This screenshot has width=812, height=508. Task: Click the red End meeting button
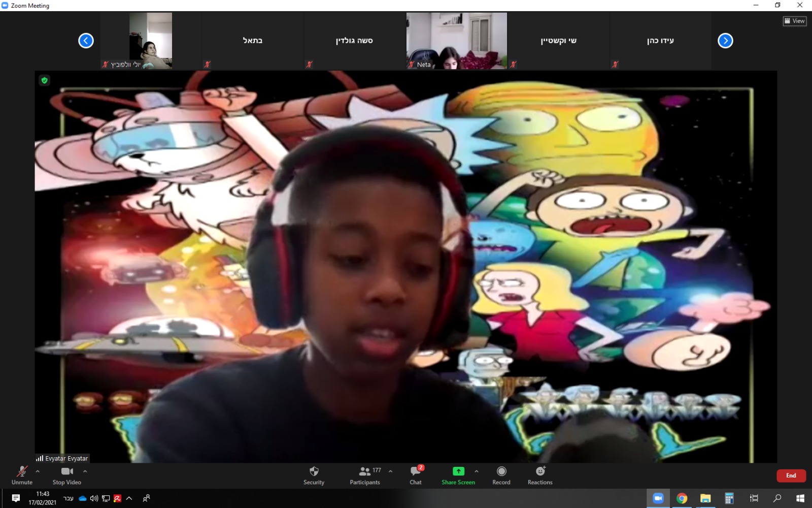pyautogui.click(x=791, y=475)
